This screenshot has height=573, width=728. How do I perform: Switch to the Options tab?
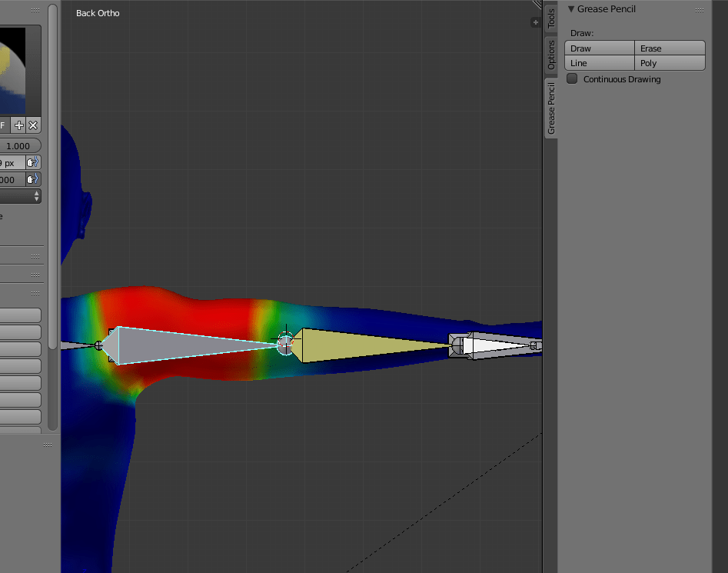click(x=551, y=53)
